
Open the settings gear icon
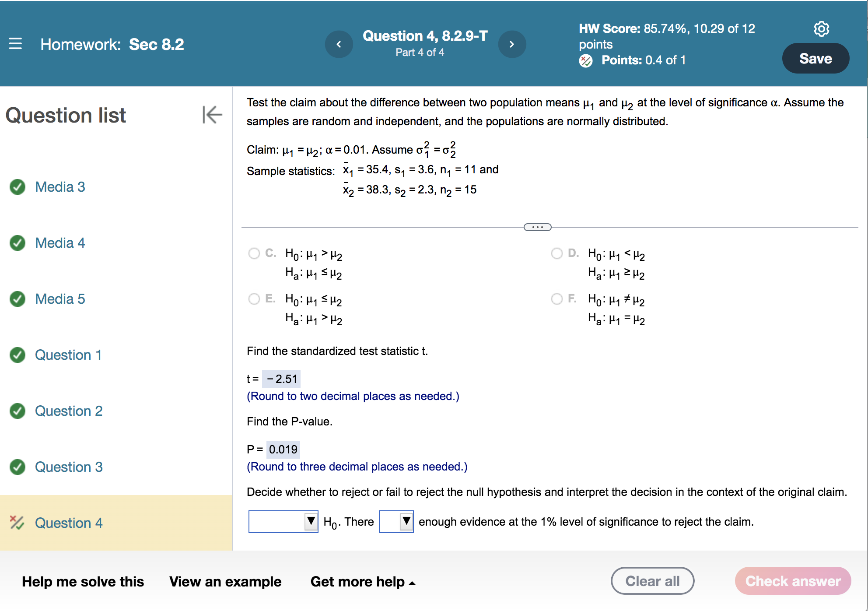[821, 29]
